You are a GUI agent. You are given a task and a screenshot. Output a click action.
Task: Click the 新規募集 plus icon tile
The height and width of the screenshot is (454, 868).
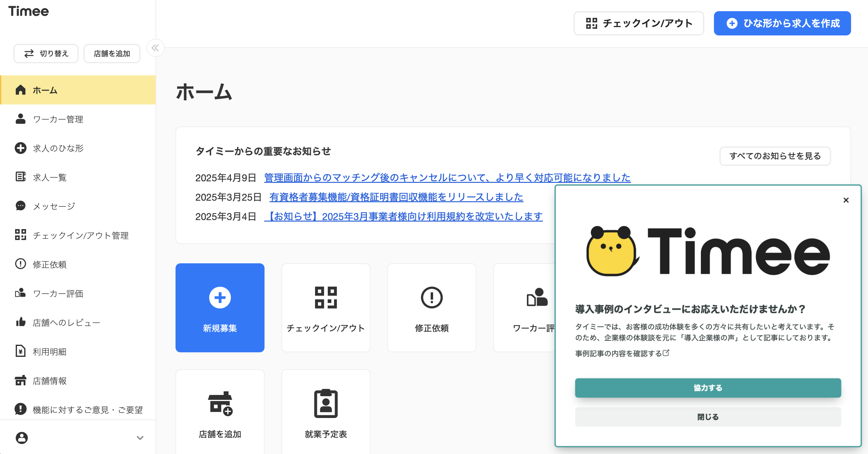click(220, 308)
